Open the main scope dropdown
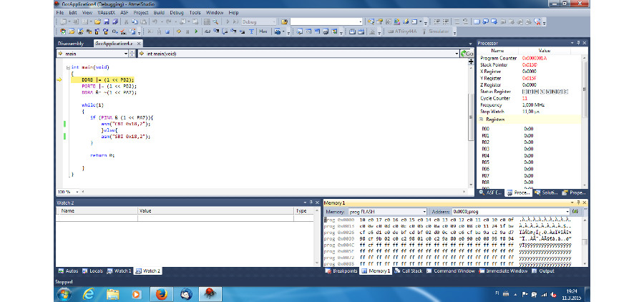 (x=126, y=54)
